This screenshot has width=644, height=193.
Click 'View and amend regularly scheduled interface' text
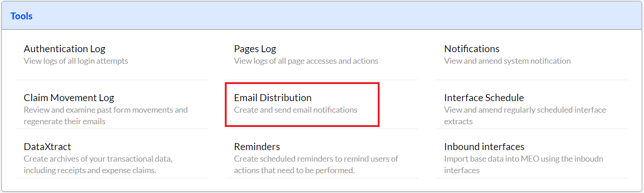coord(525,109)
